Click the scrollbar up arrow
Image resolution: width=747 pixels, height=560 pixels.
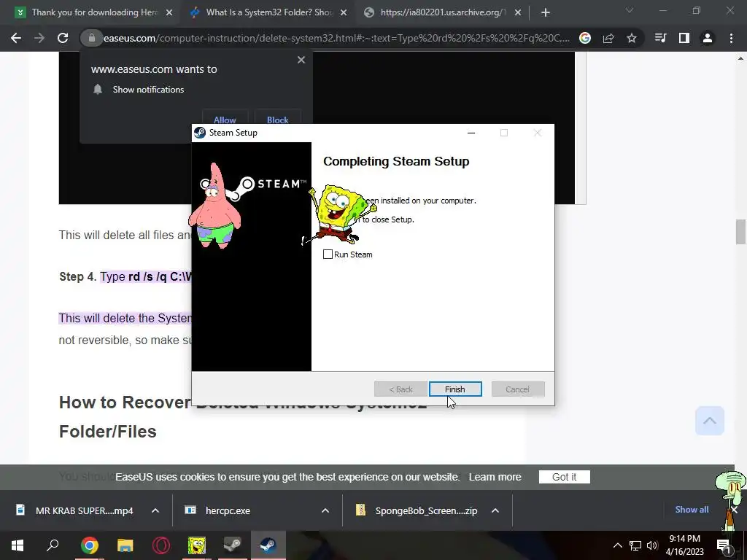click(740, 58)
